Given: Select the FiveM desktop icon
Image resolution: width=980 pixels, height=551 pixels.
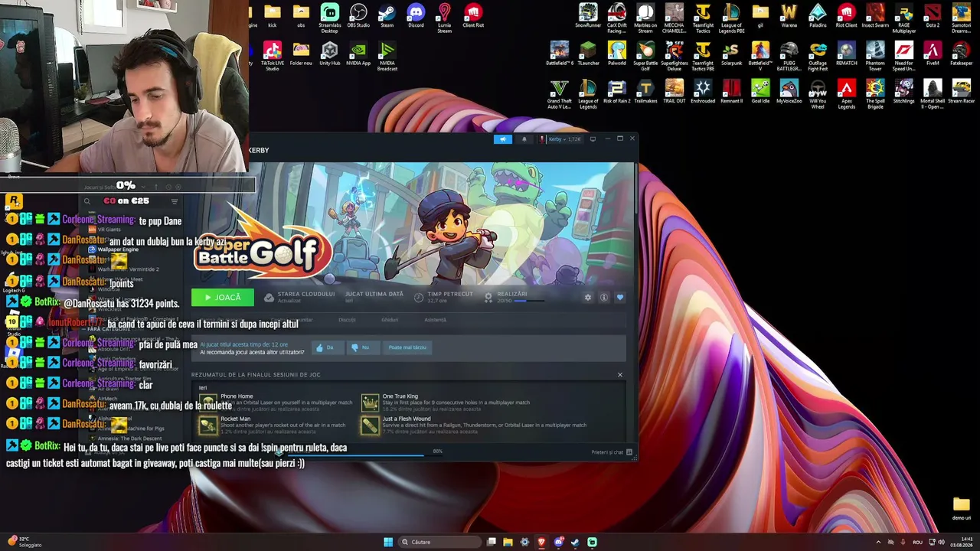Looking at the screenshot, I should (x=933, y=54).
